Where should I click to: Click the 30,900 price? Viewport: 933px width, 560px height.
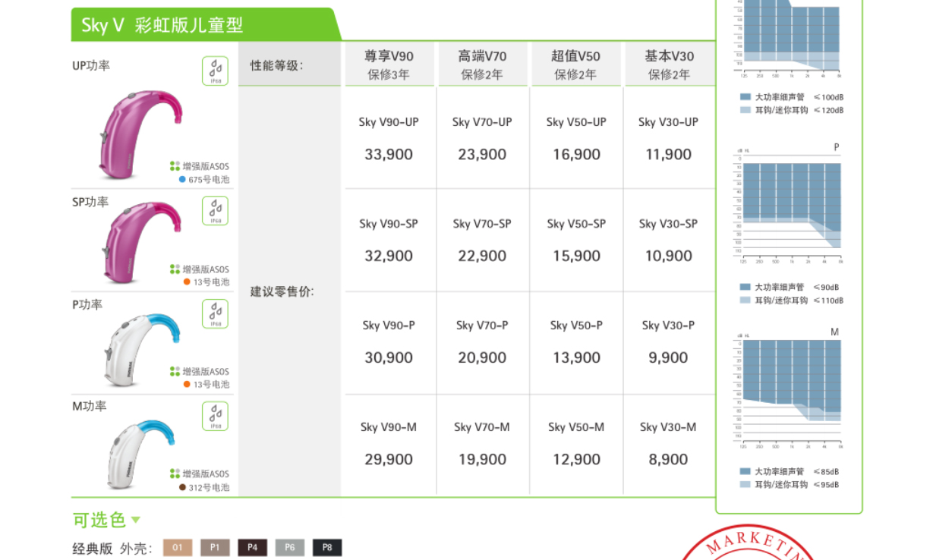tap(389, 358)
